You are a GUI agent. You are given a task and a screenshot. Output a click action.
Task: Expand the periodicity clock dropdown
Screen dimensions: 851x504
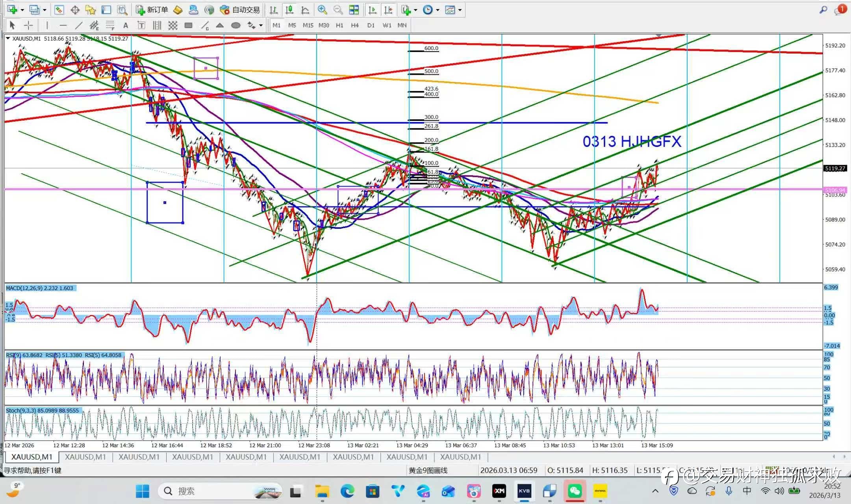[x=438, y=10]
